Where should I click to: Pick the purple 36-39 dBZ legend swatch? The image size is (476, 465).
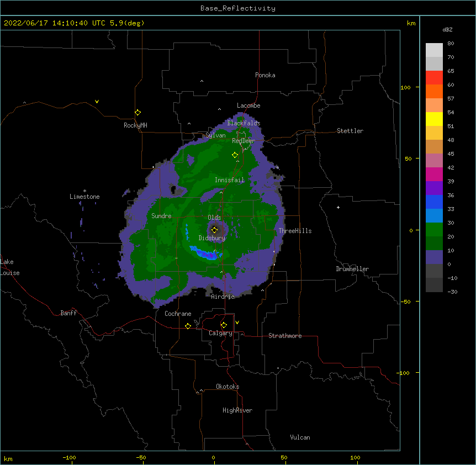[x=434, y=188]
